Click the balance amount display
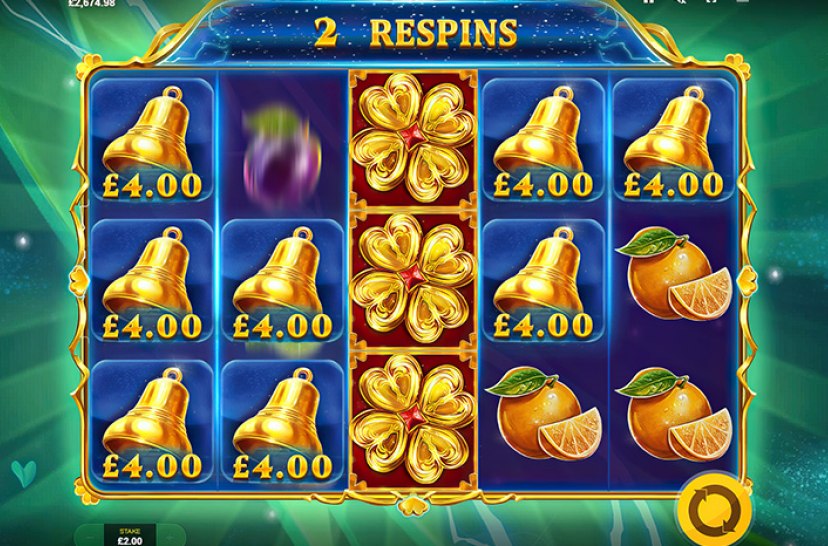The width and height of the screenshot is (828, 546). coord(92,3)
